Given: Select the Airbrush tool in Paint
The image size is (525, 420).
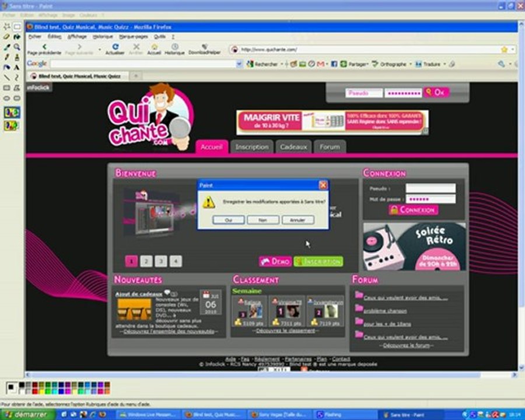Looking at the screenshot, I should tap(6, 67).
